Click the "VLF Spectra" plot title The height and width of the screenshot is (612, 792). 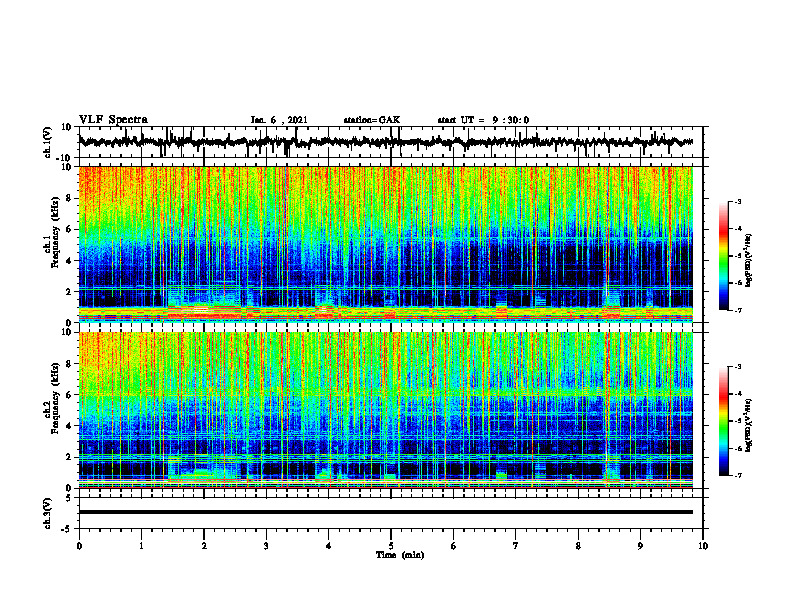point(113,120)
